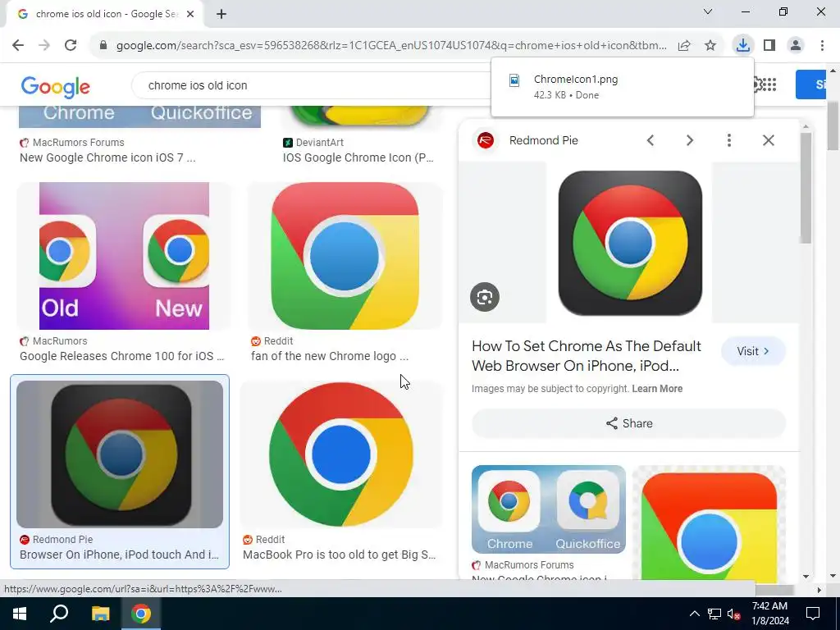This screenshot has height=630, width=840.
Task: Close the chrome ios old icon tab
Action: [x=190, y=14]
